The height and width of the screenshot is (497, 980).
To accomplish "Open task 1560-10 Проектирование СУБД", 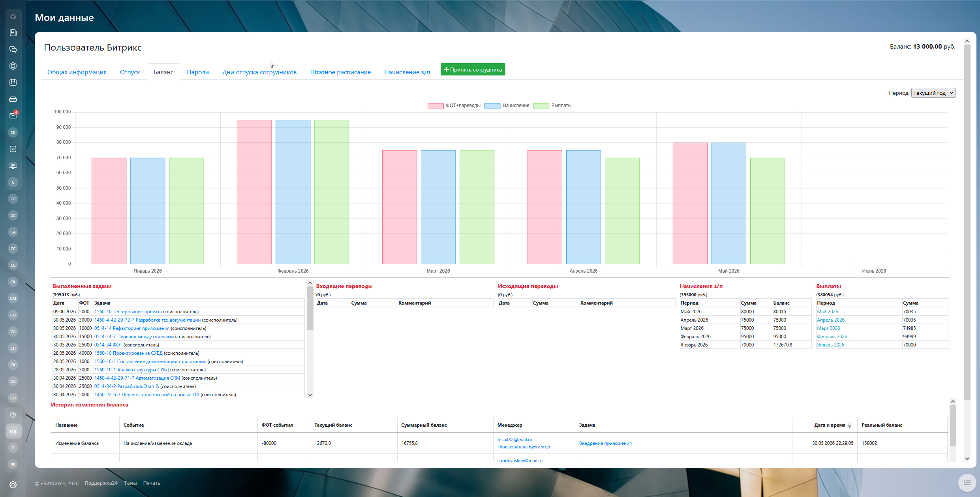I will click(x=128, y=353).
